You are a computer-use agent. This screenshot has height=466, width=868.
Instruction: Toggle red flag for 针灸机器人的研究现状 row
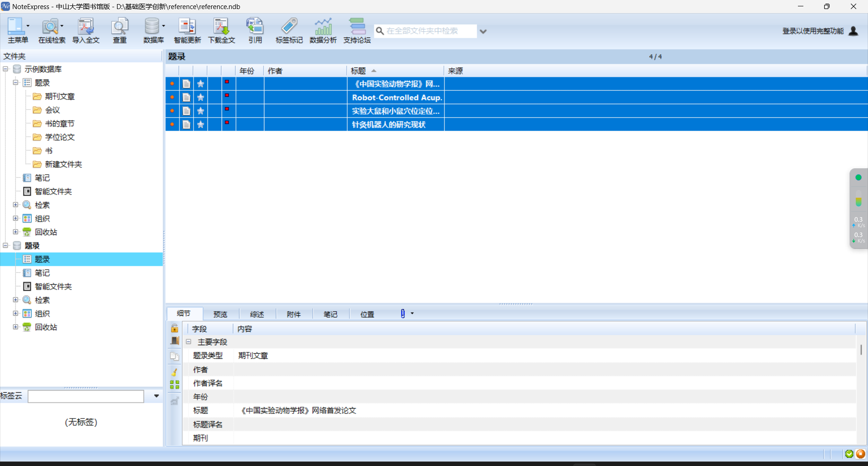click(227, 123)
